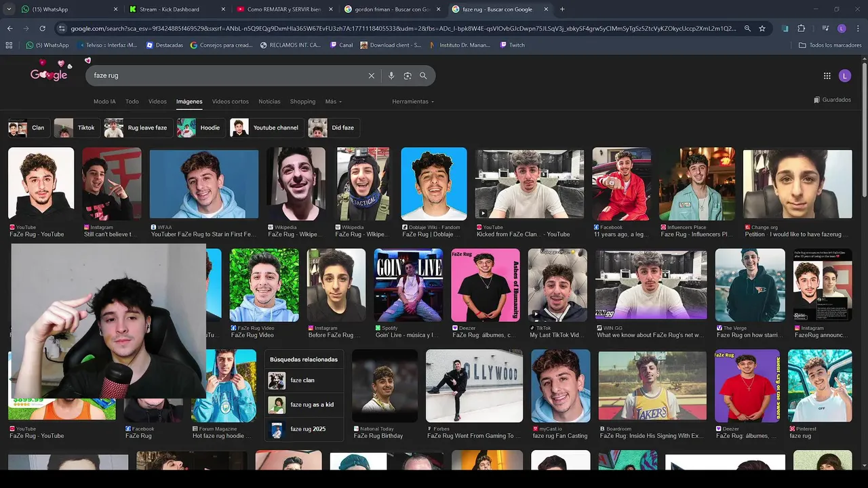Screen dimensions: 868x488
Task: Open Kicked from FaZe Clan video thumbnail
Action: [530, 184]
